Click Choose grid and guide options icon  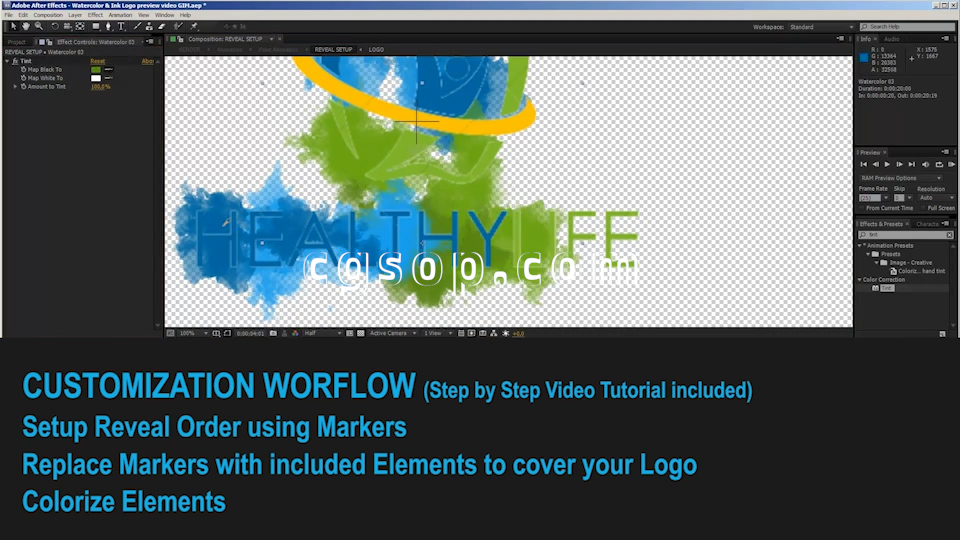[x=216, y=333]
